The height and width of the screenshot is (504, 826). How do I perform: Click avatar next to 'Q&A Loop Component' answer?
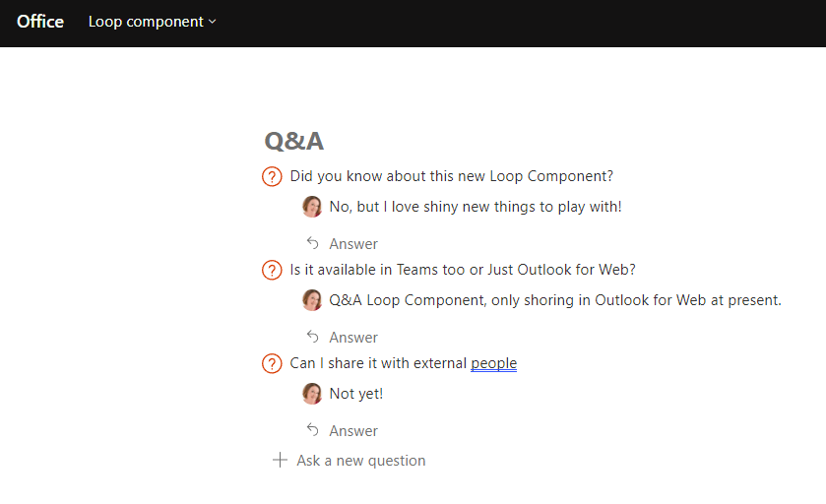point(312,300)
